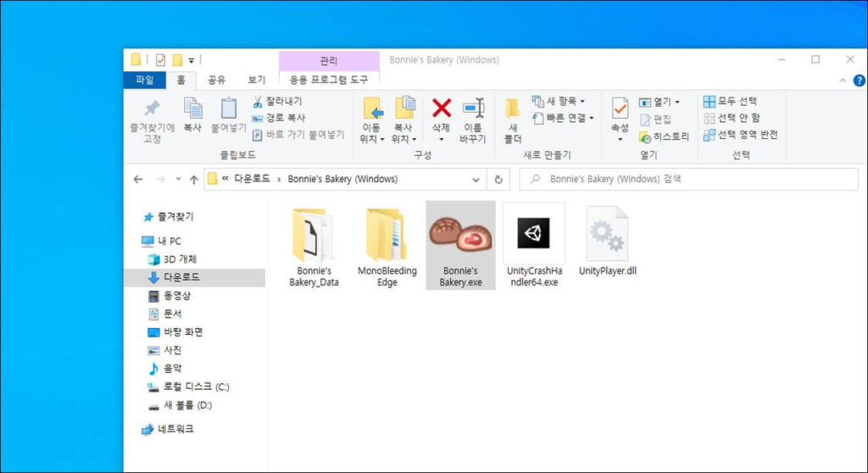
Task: Select Copy path (경로 복사)
Action: (x=279, y=118)
